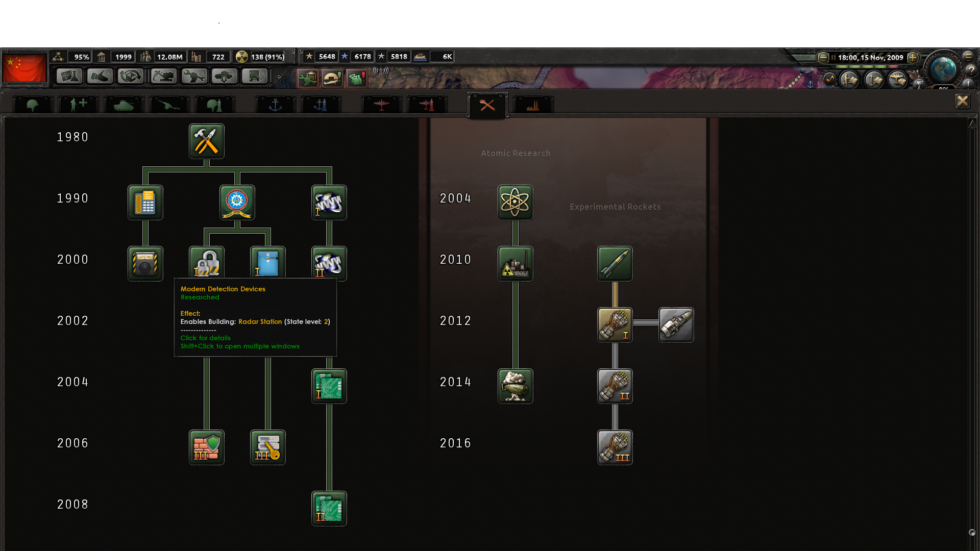Open the 1990 telephone technology icon

click(x=145, y=203)
